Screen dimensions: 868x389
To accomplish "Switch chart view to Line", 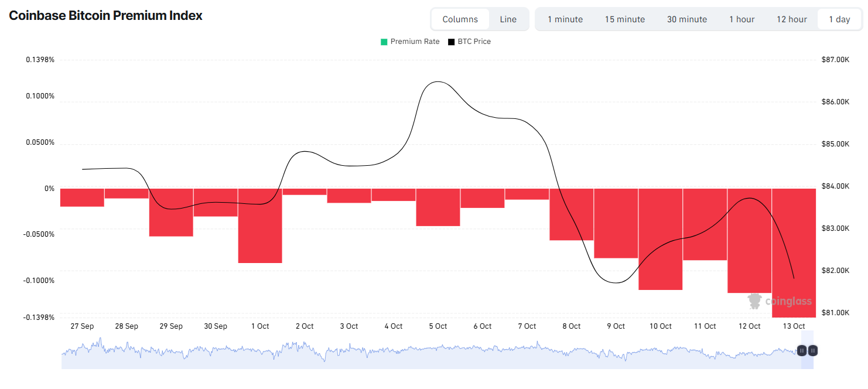I will (x=508, y=19).
